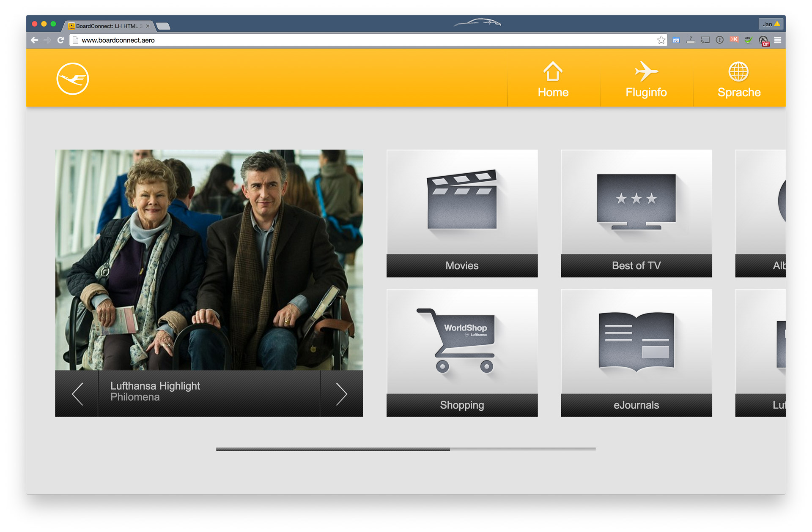Click the browser back arrow
Image resolution: width=812 pixels, height=532 pixels.
[35, 40]
